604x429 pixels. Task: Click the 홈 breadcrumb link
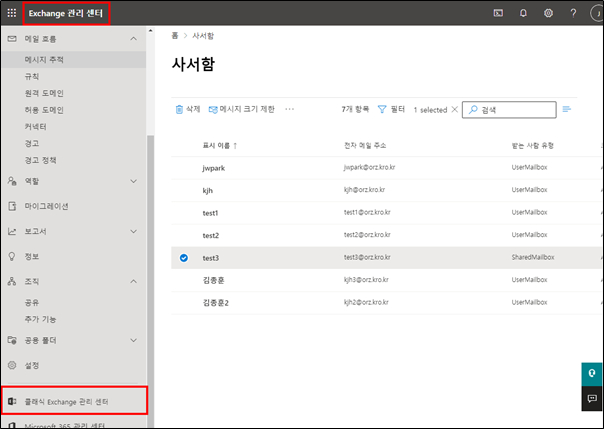[x=175, y=36]
